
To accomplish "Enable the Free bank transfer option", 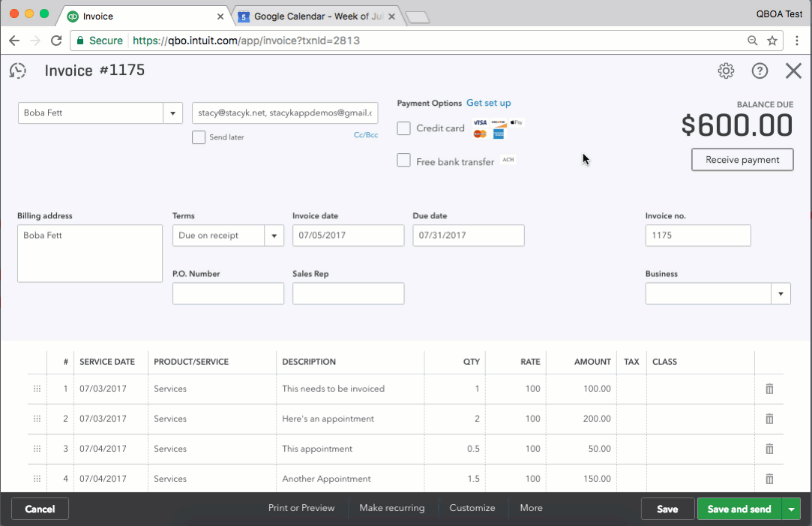I will pyautogui.click(x=403, y=160).
